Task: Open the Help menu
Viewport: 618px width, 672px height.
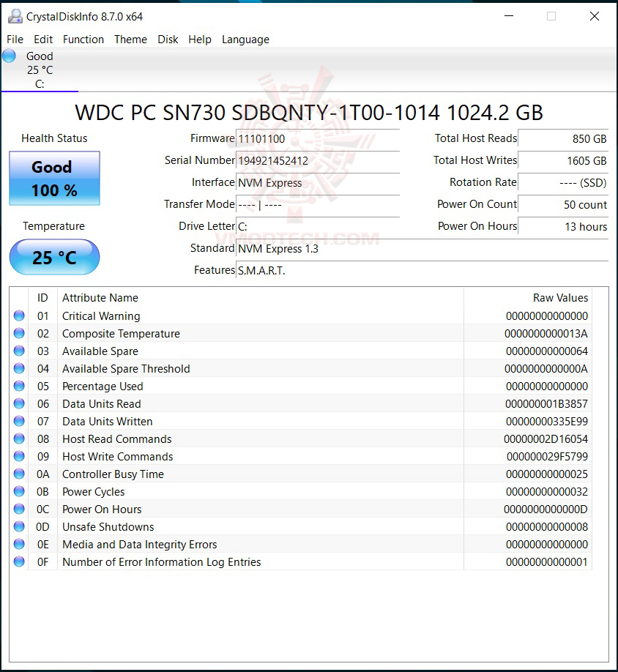Action: (x=199, y=40)
